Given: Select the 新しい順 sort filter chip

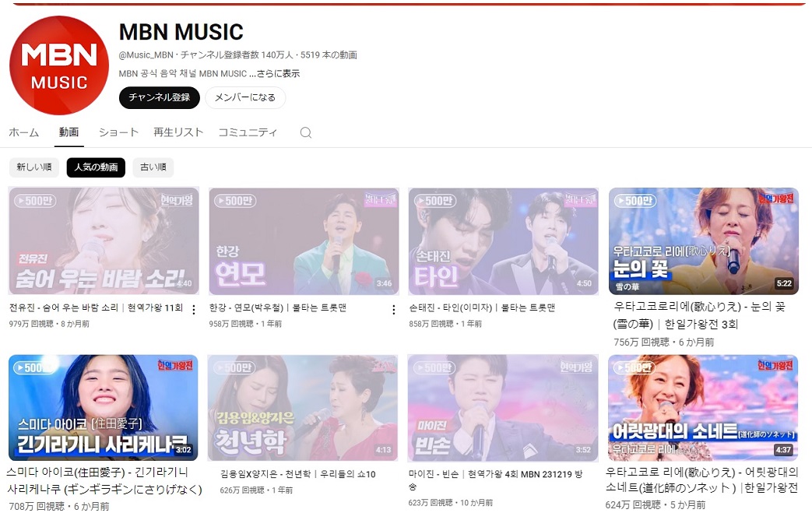Looking at the screenshot, I should [x=34, y=167].
